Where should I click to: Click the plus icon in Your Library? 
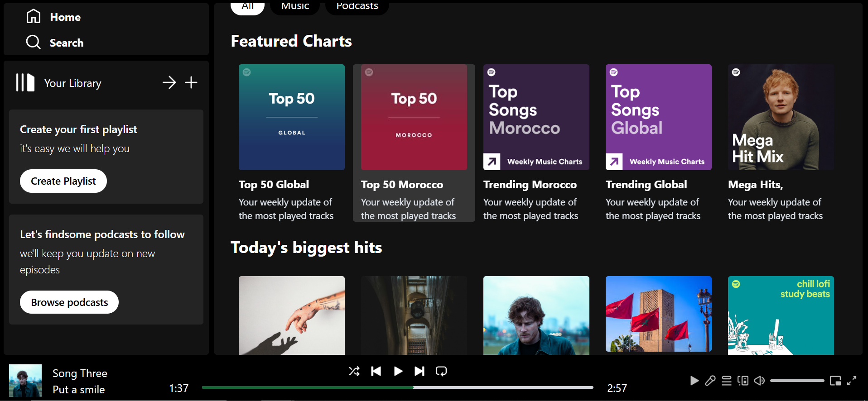(x=191, y=82)
